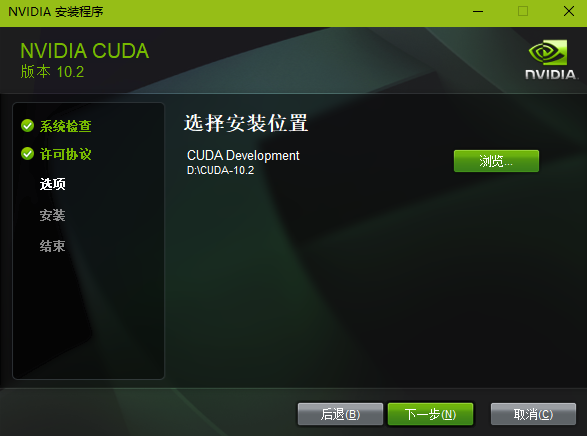Select the 结束 step in sidebar

(52, 246)
